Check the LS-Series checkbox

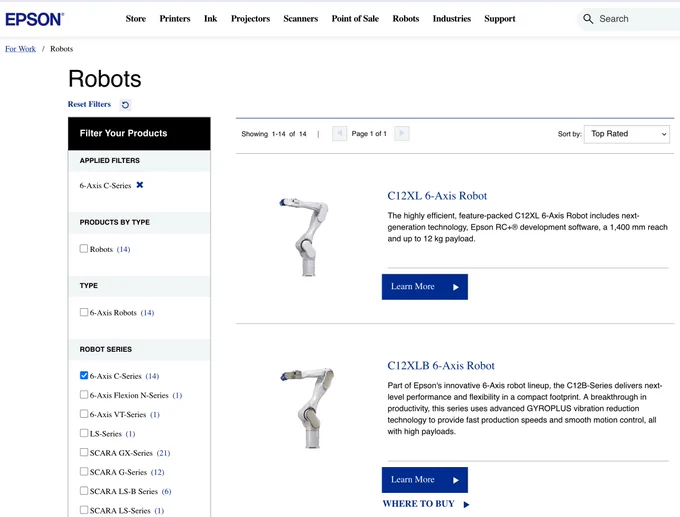[84, 433]
